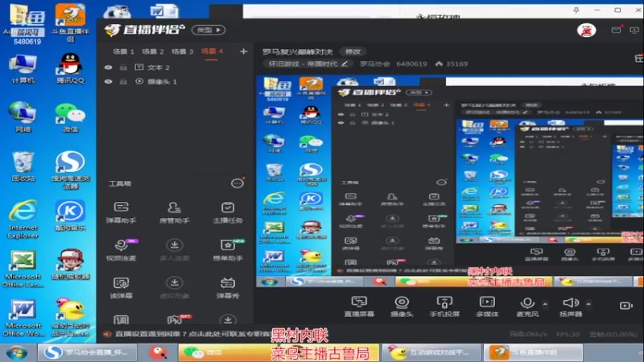Add a 摄像头 camera source
The image size is (644, 362).
click(x=402, y=306)
